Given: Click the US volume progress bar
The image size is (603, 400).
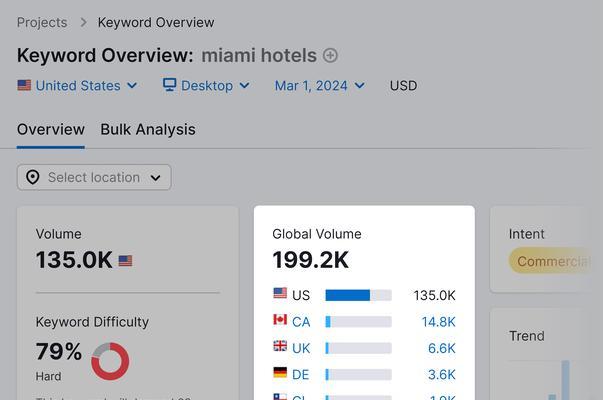Looking at the screenshot, I should (x=358, y=295).
